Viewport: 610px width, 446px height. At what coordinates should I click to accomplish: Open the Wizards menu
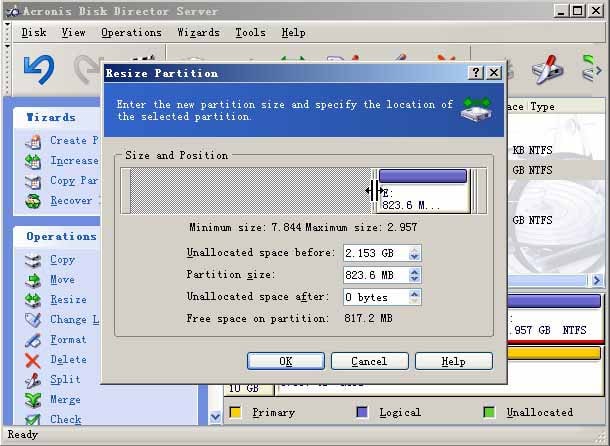[198, 32]
